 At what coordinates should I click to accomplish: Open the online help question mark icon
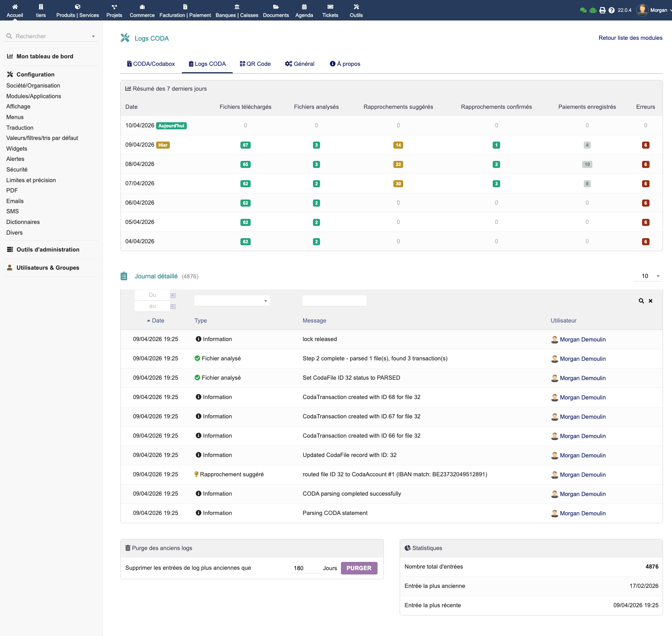pos(611,10)
